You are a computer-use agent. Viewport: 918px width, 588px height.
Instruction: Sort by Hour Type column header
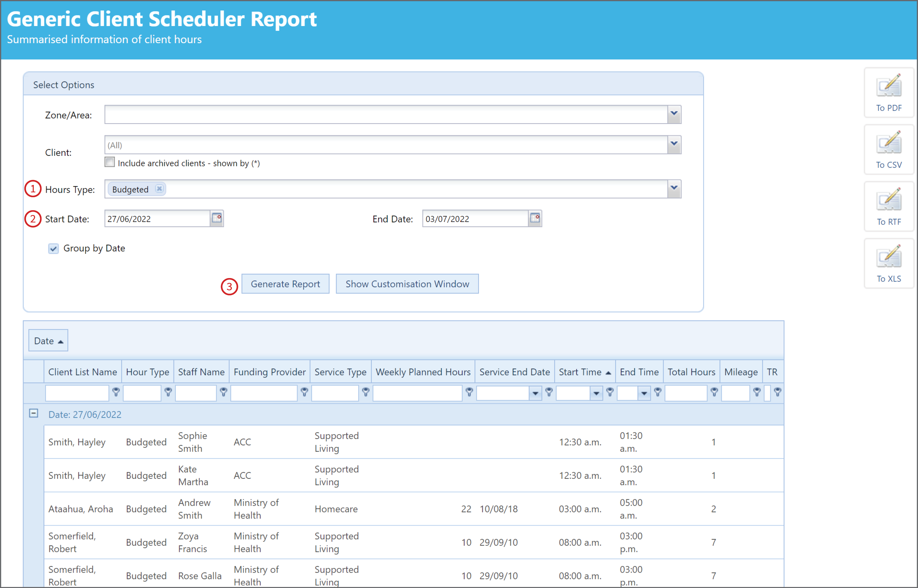pyautogui.click(x=147, y=371)
